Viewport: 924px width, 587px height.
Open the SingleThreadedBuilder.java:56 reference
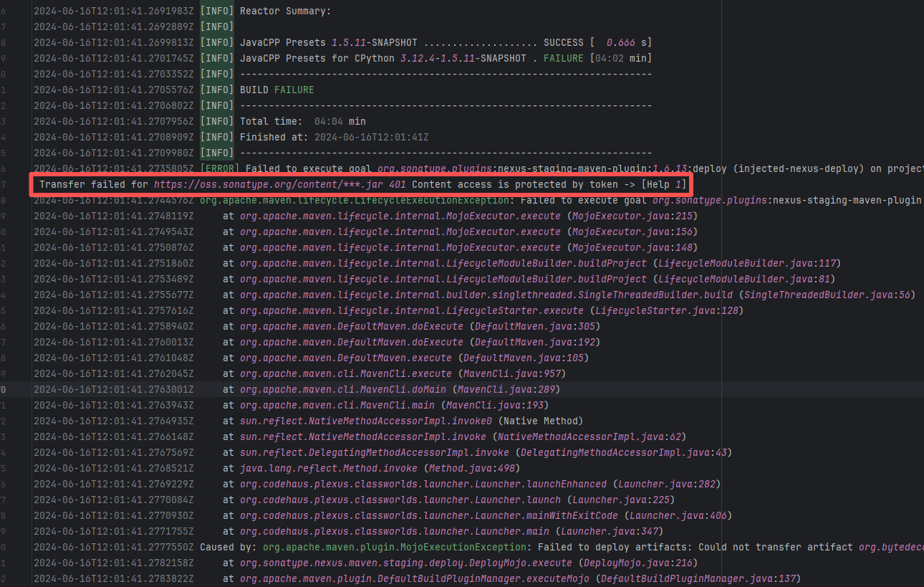(827, 295)
